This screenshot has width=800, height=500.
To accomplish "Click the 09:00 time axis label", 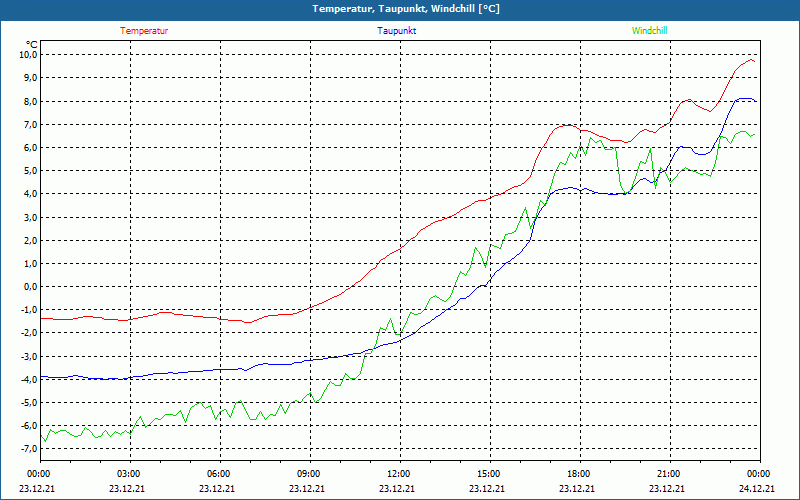I will (308, 474).
